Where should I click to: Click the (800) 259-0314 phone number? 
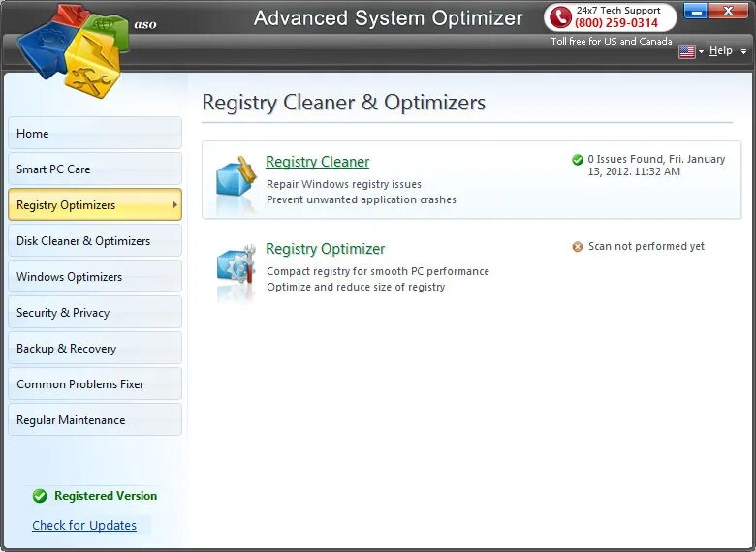pos(616,22)
